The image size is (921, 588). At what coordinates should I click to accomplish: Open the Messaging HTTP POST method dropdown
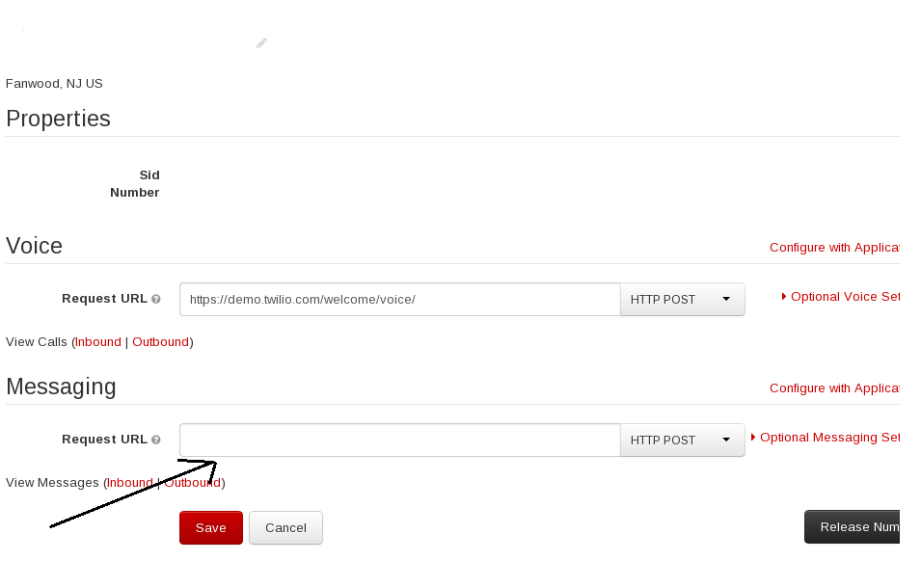pyautogui.click(x=683, y=441)
